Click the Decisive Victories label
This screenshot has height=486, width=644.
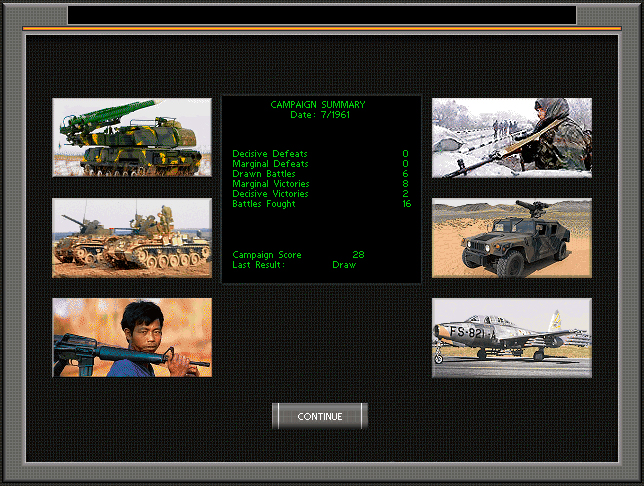click(270, 193)
